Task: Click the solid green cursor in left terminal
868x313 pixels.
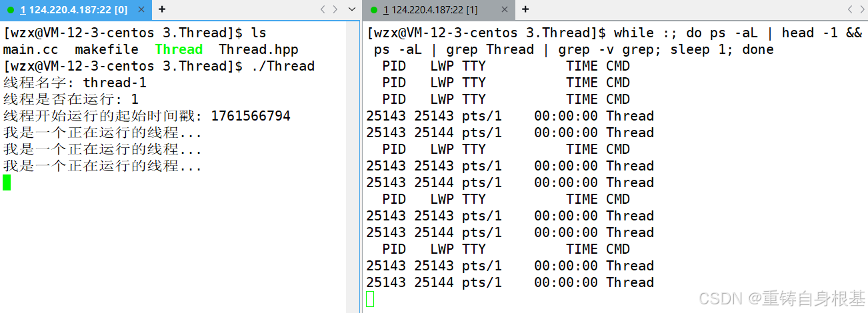Action: 7,182
